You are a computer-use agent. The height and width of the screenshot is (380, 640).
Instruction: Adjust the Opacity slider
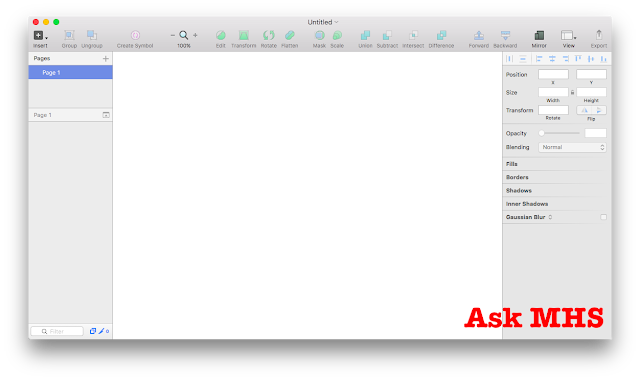pos(560,133)
